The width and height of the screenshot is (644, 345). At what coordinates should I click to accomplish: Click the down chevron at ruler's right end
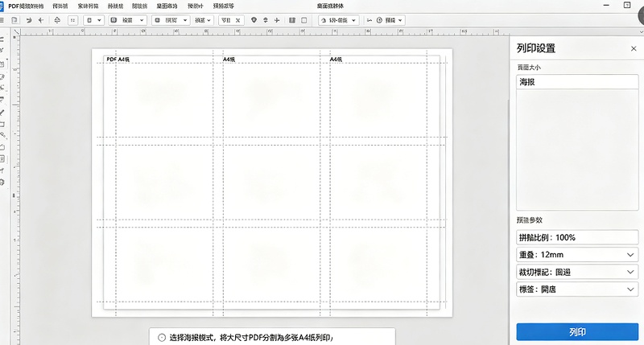pyautogui.click(x=641, y=31)
